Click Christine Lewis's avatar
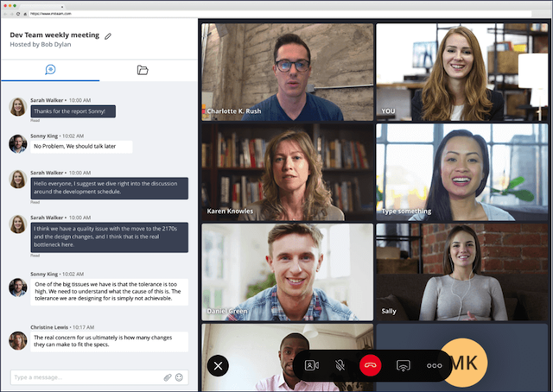Image resolution: width=553 pixels, height=392 pixels. pos(17,340)
